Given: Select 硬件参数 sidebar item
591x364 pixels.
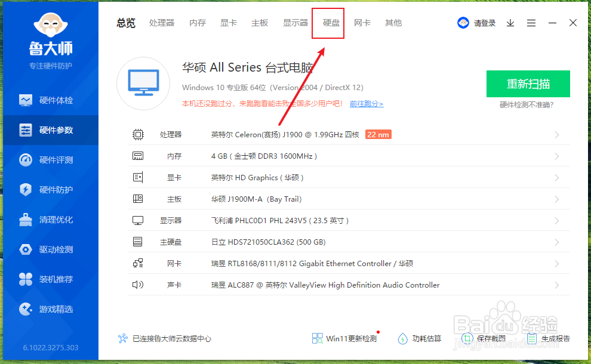Looking at the screenshot, I should pos(51,130).
